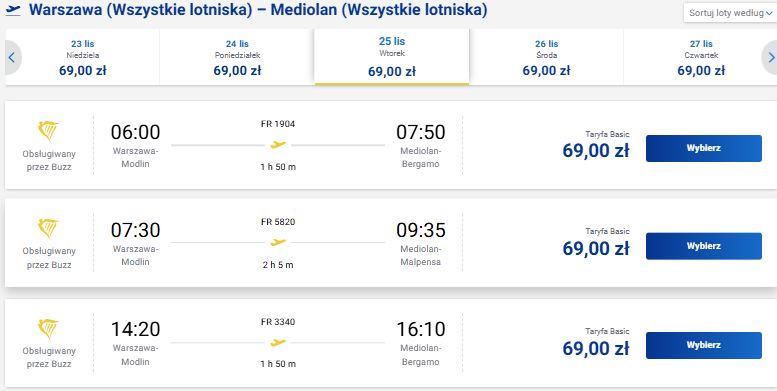Click the flight number FR 3340 label

(278, 322)
